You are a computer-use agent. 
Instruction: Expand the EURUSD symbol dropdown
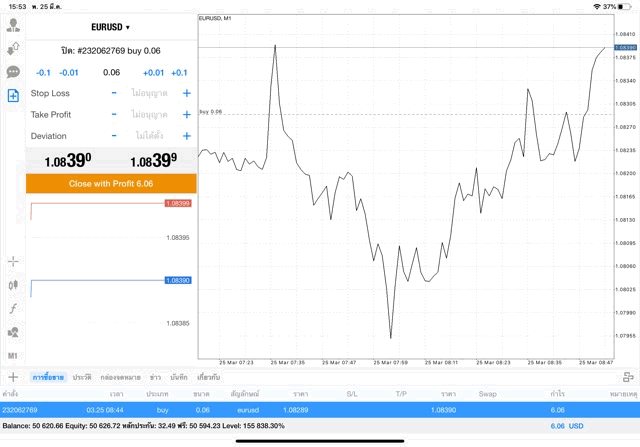110,27
